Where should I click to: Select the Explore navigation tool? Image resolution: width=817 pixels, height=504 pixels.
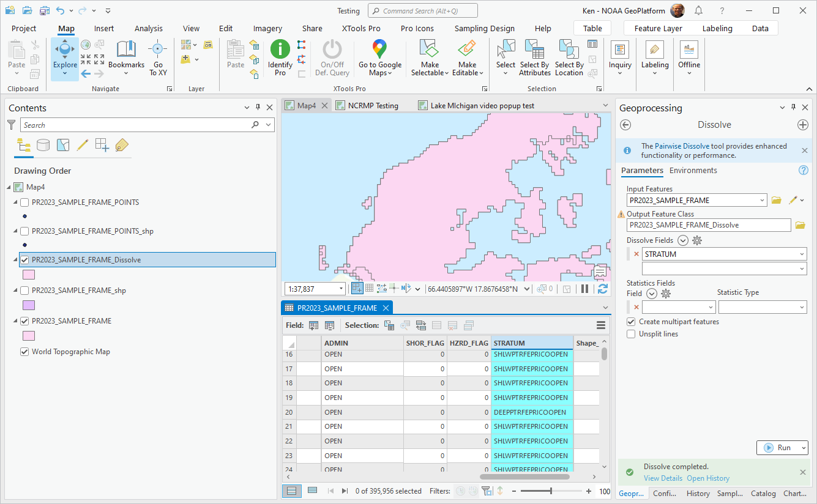coord(65,50)
